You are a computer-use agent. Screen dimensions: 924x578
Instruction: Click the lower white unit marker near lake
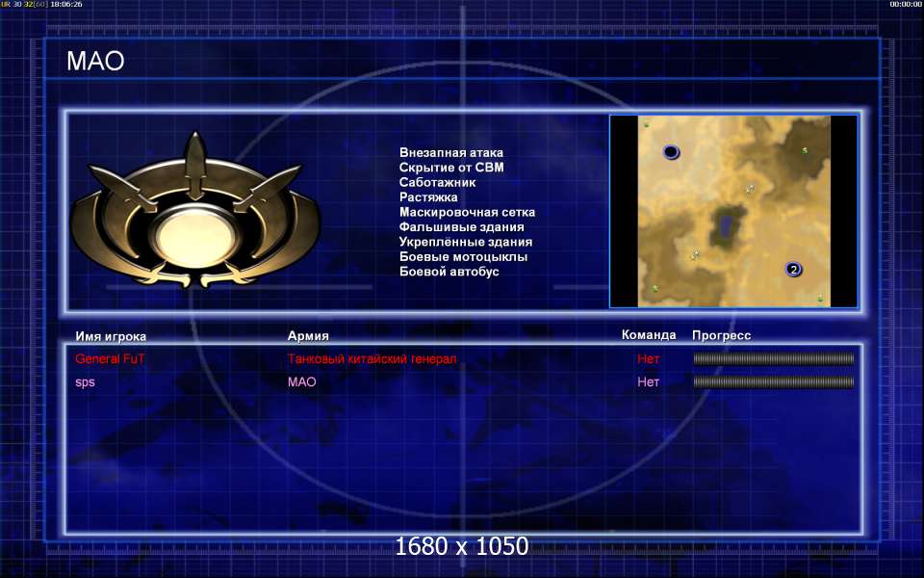point(695,254)
